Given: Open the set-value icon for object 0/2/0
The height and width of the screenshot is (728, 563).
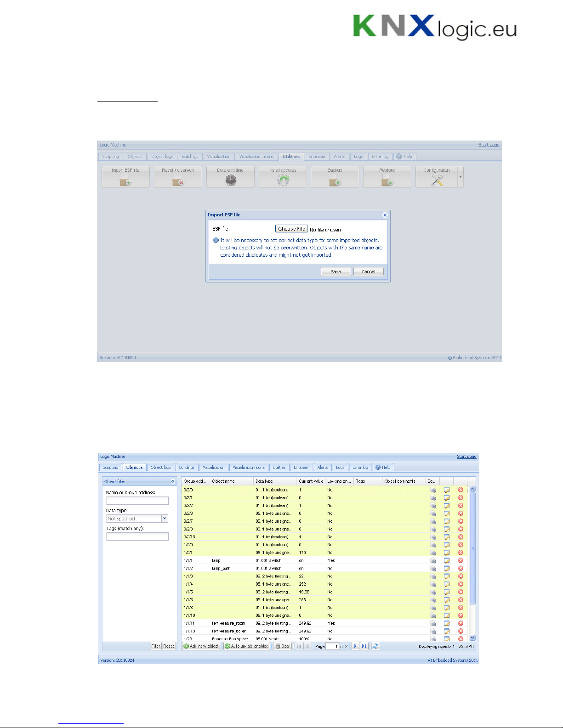Looking at the screenshot, I should pyautogui.click(x=433, y=490).
